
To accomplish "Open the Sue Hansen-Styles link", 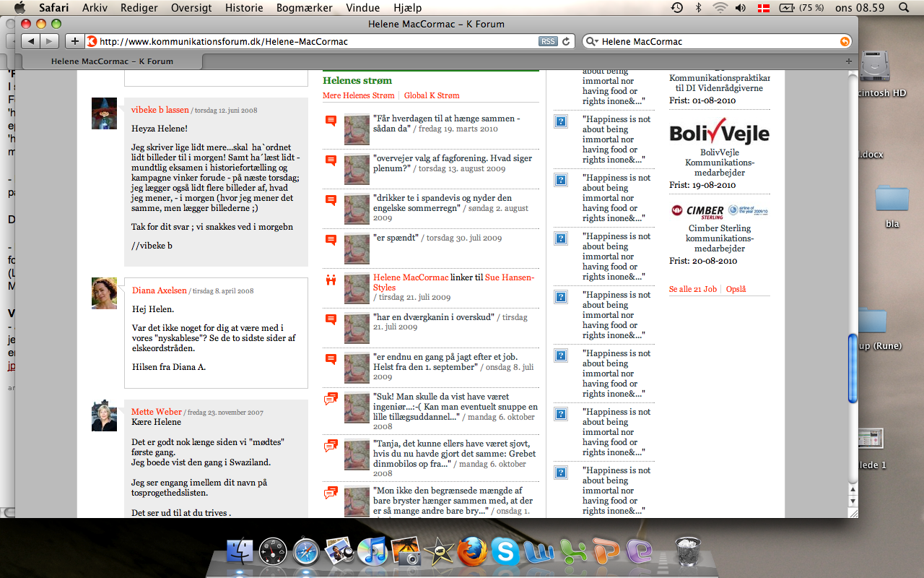I will [x=453, y=282].
